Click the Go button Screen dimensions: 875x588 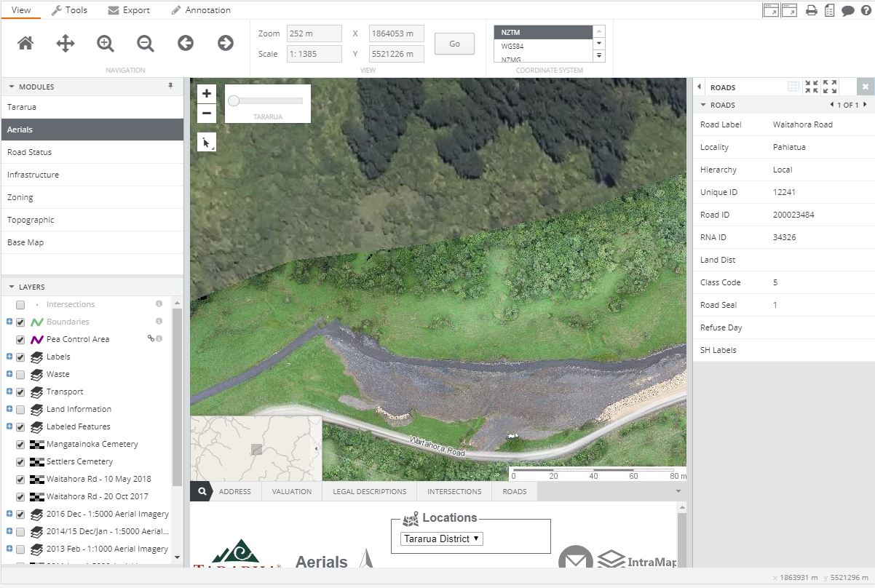pos(454,44)
